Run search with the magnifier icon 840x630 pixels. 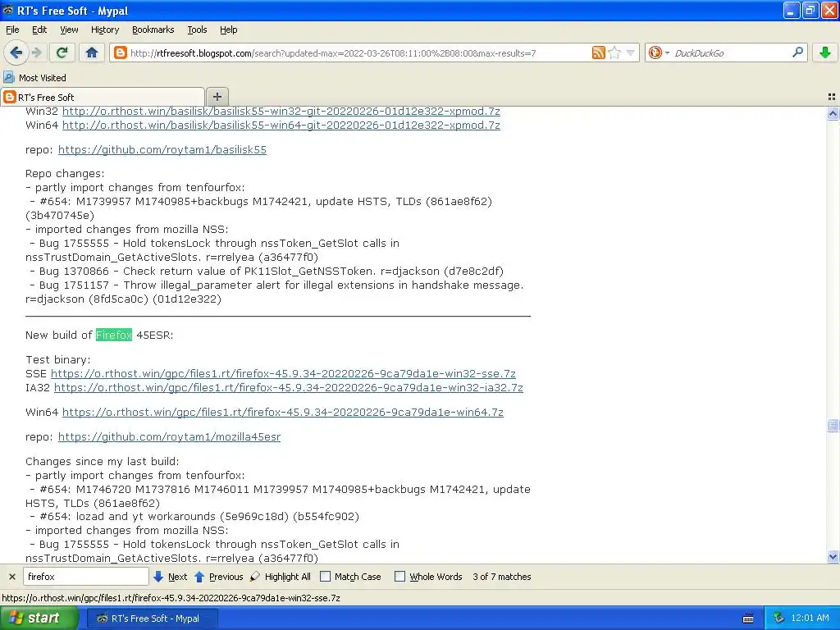coord(797,52)
